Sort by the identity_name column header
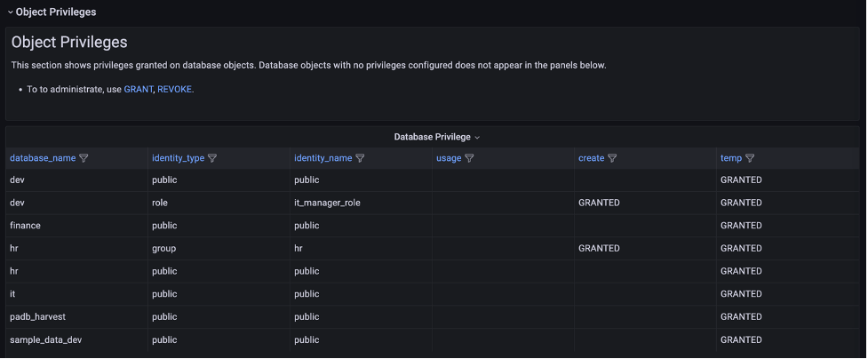Viewport: 868px width, 359px height. pos(323,158)
